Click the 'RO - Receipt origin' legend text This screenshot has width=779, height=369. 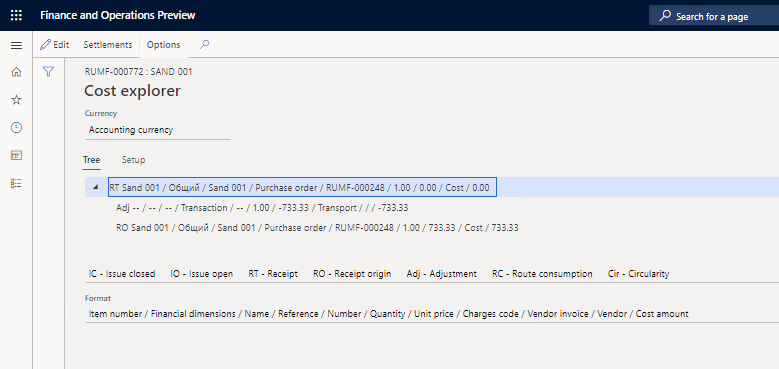(x=352, y=274)
